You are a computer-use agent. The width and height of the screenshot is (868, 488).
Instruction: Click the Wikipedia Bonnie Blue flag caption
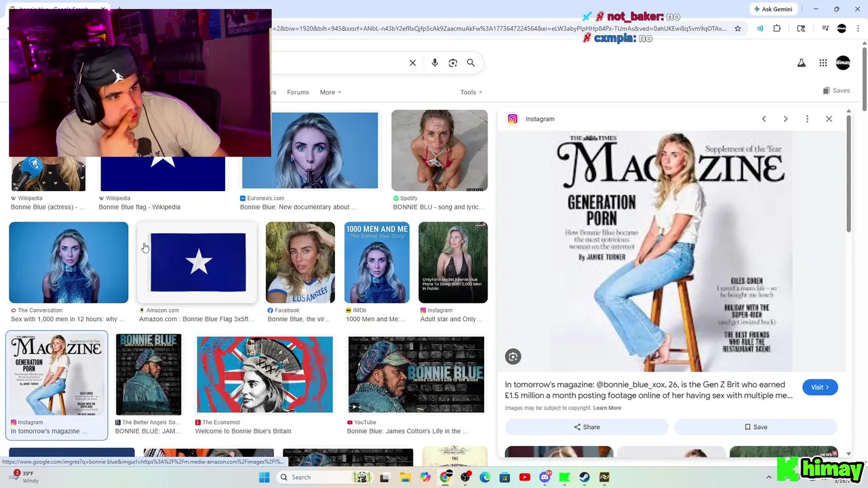(139, 207)
